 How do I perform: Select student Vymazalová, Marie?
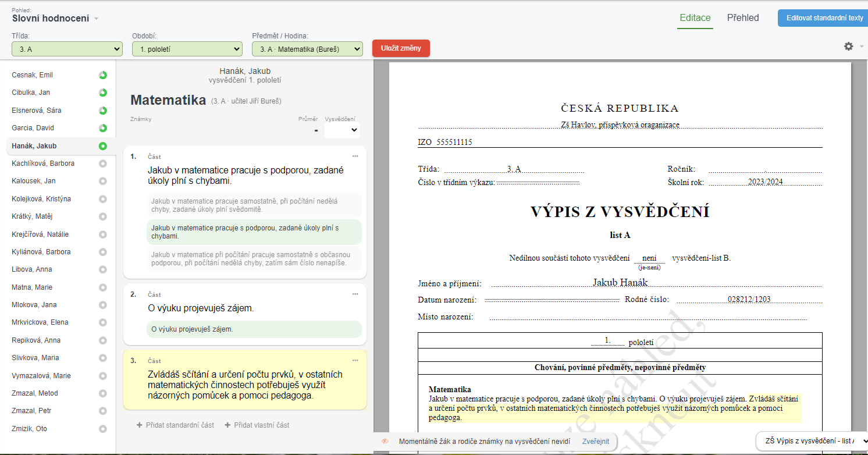[41, 376]
